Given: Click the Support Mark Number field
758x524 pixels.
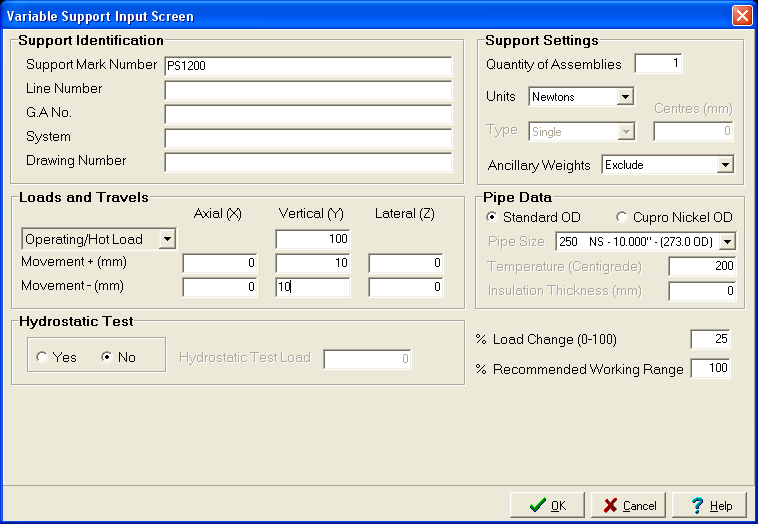Looking at the screenshot, I should click(308, 66).
